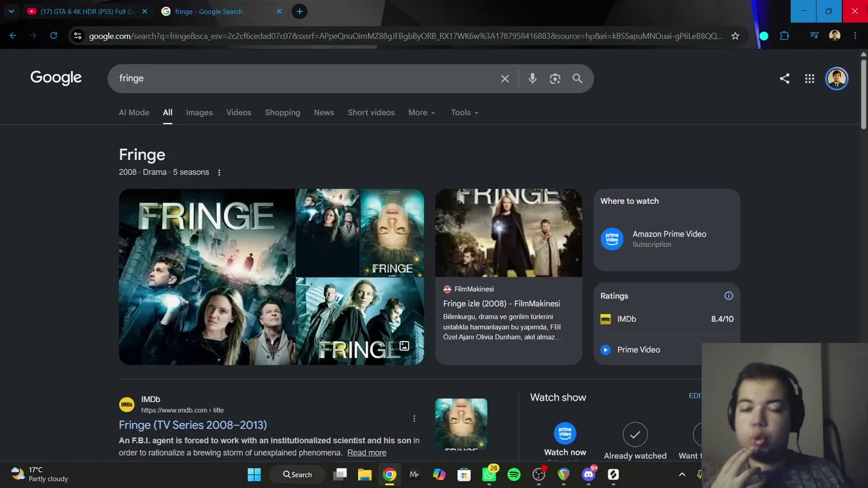
Task: Open Microsoft Store from taskbar
Action: click(464, 474)
